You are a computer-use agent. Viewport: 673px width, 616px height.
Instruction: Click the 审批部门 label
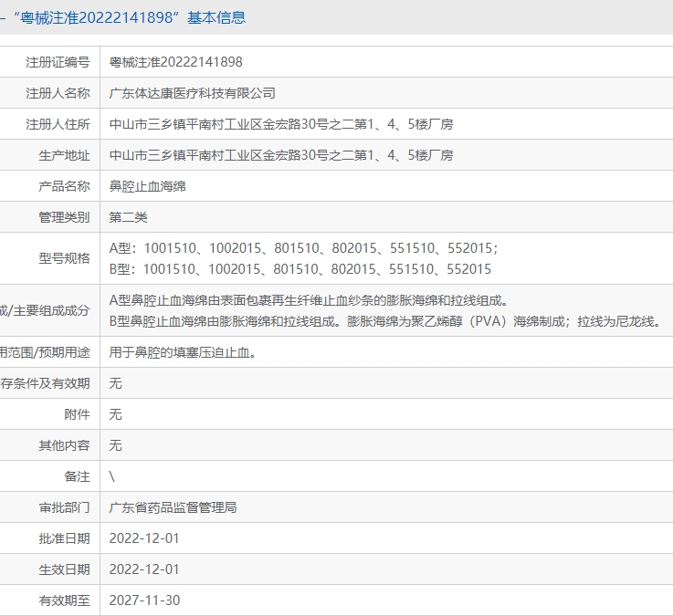tap(65, 507)
